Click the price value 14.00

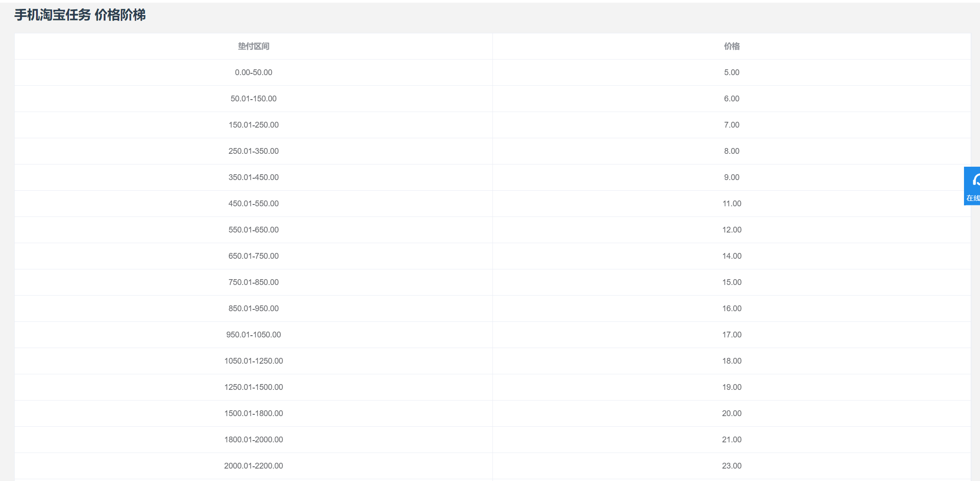[x=732, y=256]
